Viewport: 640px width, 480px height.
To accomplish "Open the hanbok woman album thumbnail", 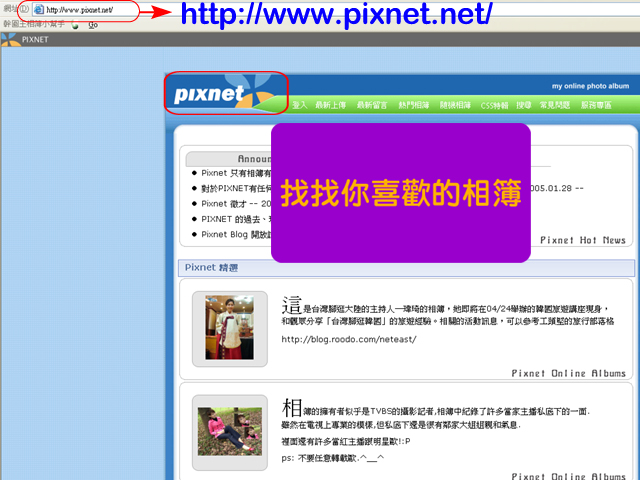I will (229, 328).
